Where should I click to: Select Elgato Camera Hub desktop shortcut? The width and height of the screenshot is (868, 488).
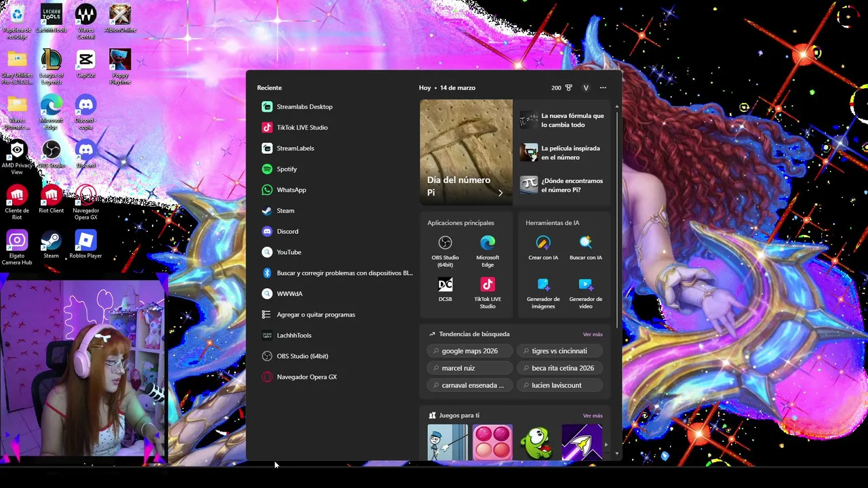17,248
